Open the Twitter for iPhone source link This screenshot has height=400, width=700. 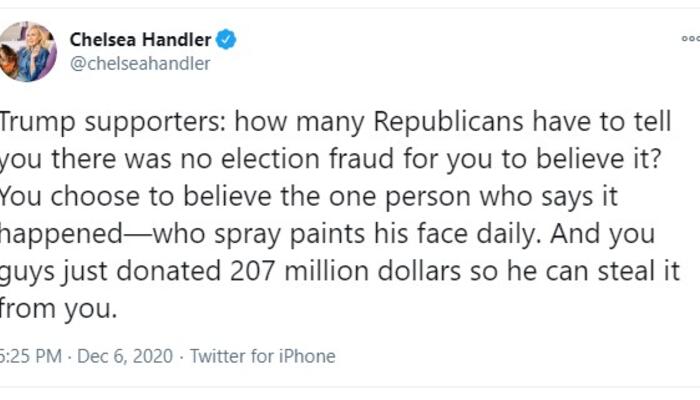pos(263,356)
